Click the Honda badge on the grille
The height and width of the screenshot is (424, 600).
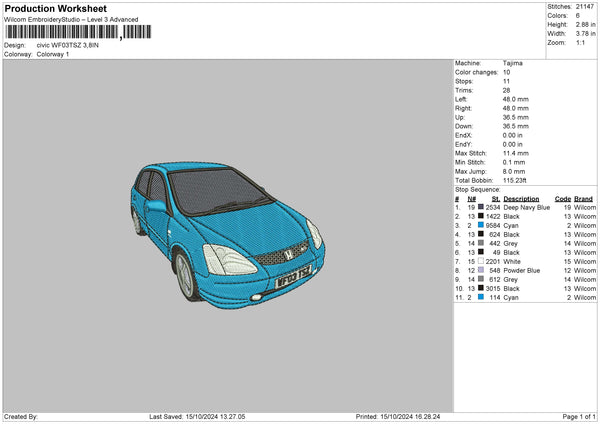(x=287, y=254)
